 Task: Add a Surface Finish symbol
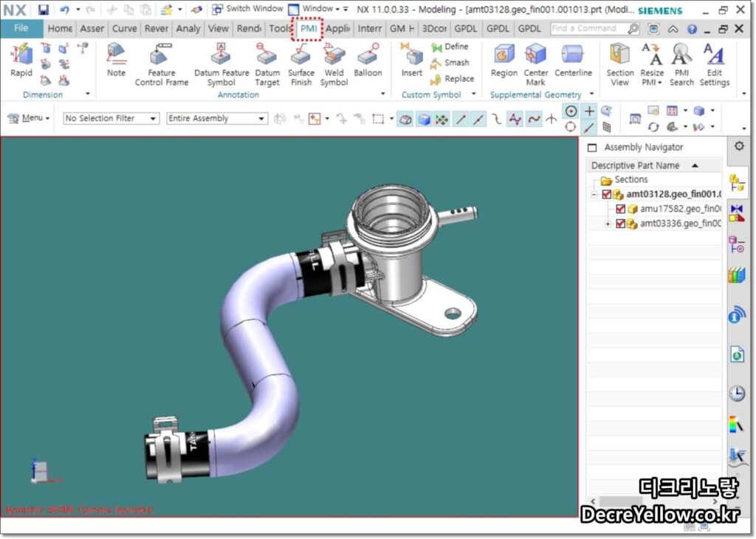pyautogui.click(x=301, y=64)
